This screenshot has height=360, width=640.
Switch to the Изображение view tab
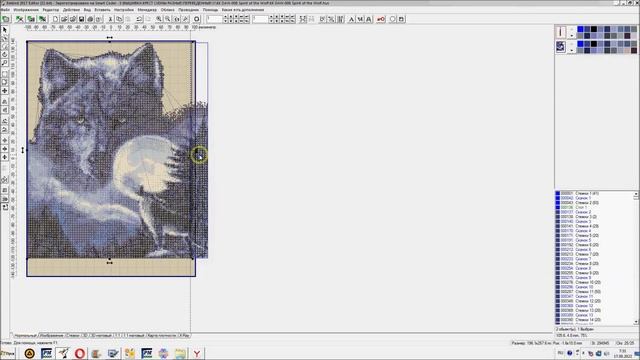51,336
